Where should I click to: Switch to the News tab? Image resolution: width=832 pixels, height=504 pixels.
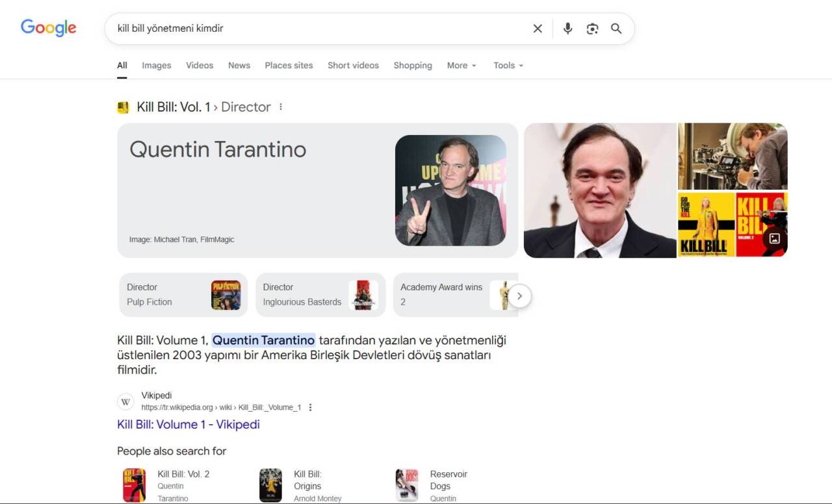[239, 65]
